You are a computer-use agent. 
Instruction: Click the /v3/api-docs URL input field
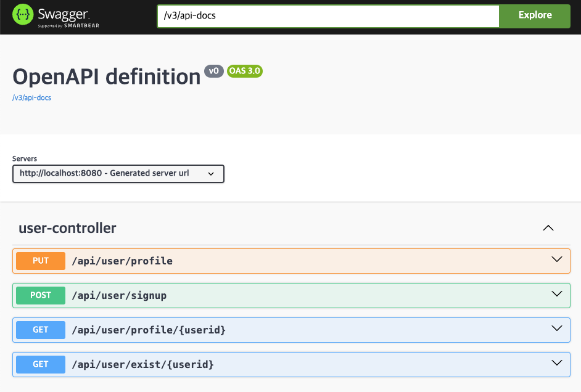(x=328, y=16)
